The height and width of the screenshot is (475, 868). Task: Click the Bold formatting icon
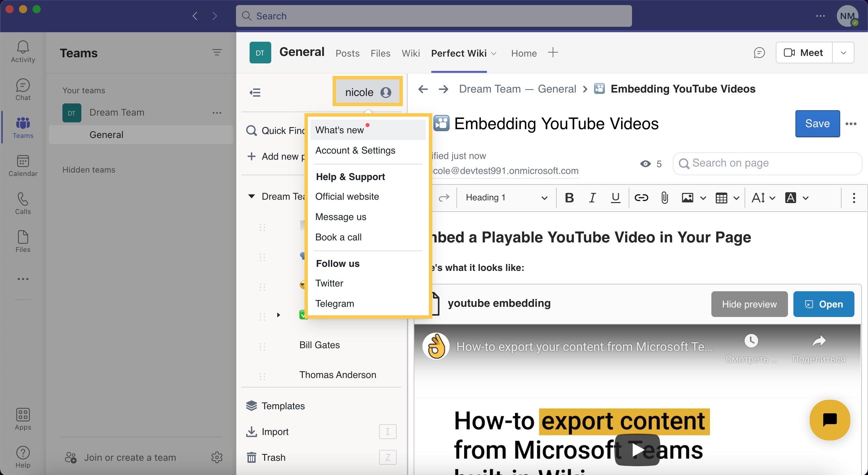tap(569, 198)
